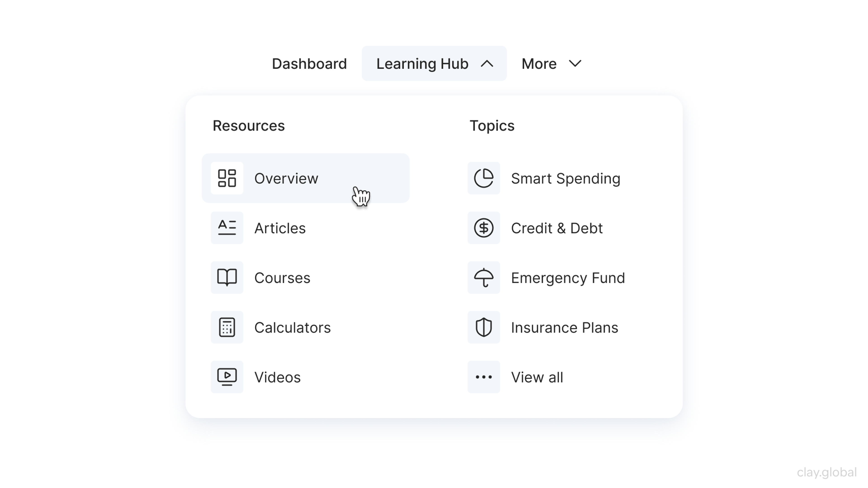Click the View all three-dots icon

pos(484,377)
